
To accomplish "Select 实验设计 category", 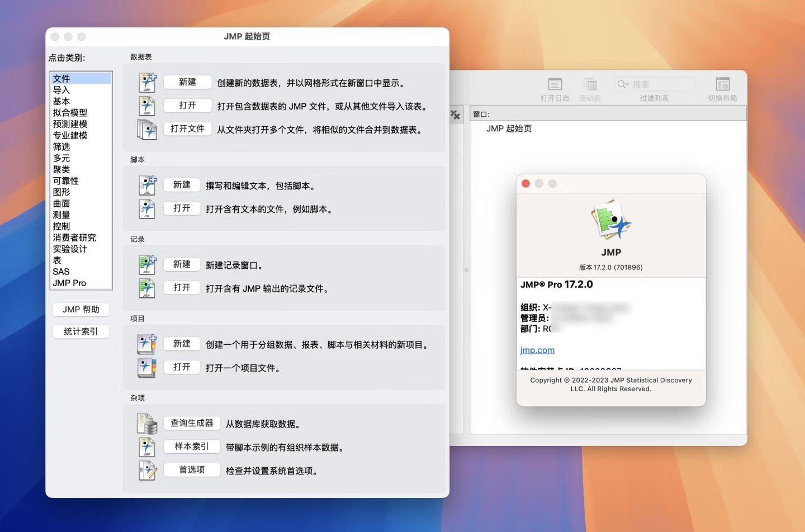I will point(70,249).
